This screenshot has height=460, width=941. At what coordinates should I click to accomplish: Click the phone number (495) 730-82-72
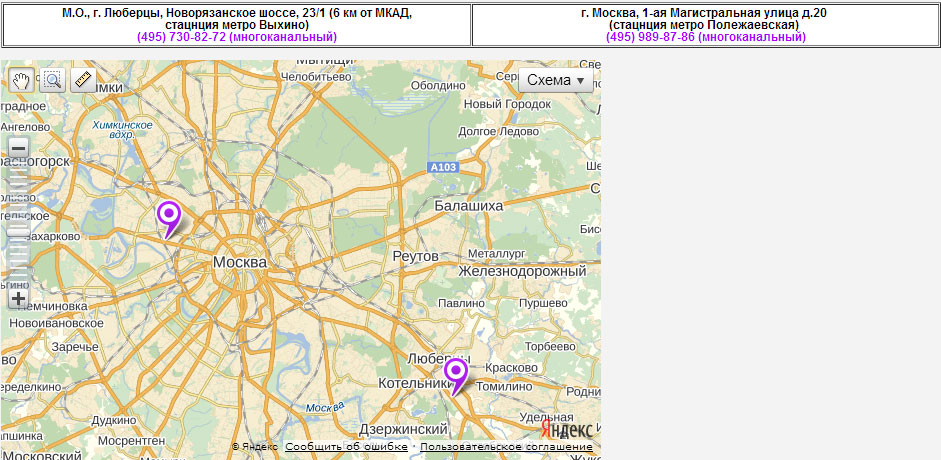coord(237,37)
